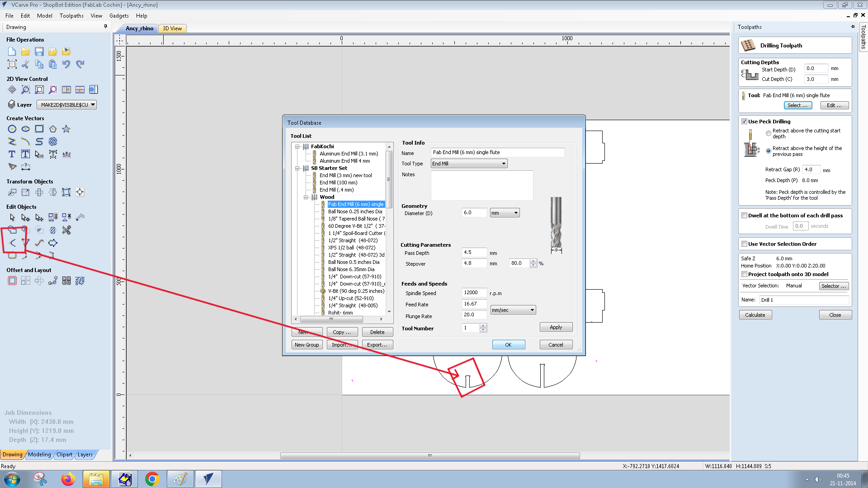Click the Undo arrow icon

(66, 64)
